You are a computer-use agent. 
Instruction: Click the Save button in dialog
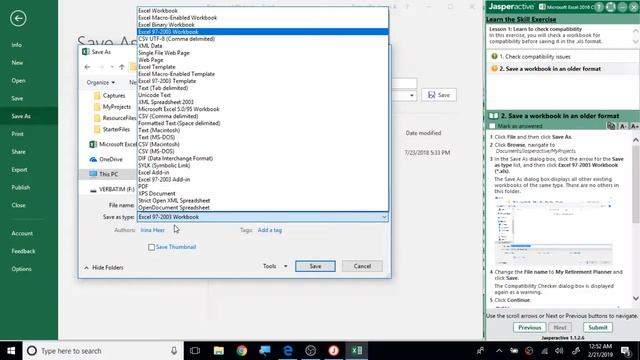(315, 266)
